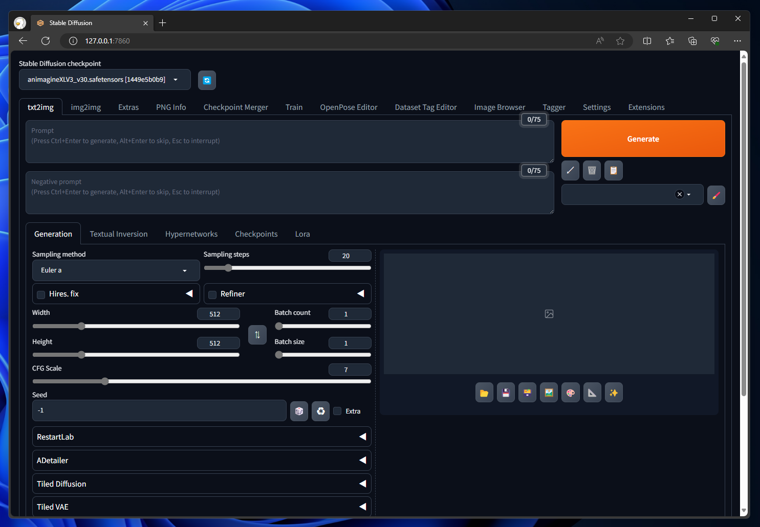Open the Checkpoints sub-tab
This screenshot has height=527, width=760.
[256, 234]
